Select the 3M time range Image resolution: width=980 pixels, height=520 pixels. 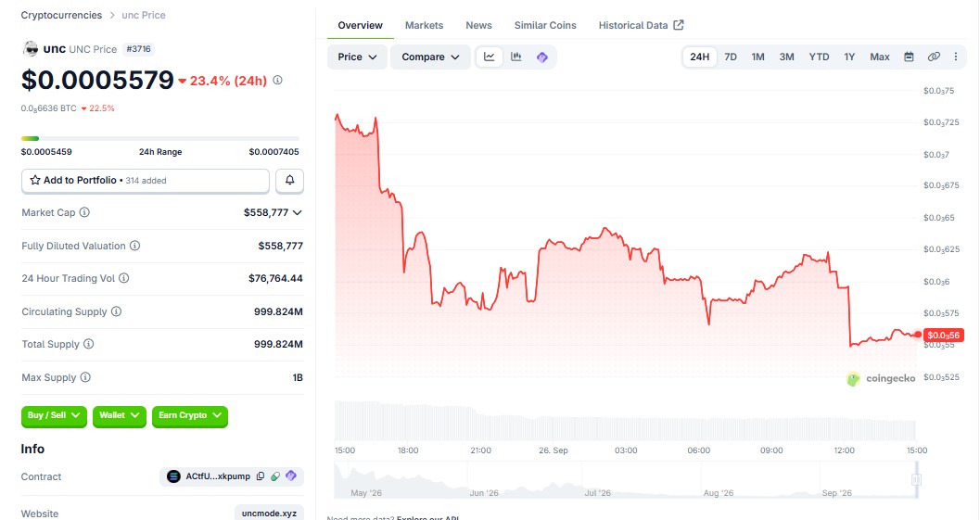787,57
